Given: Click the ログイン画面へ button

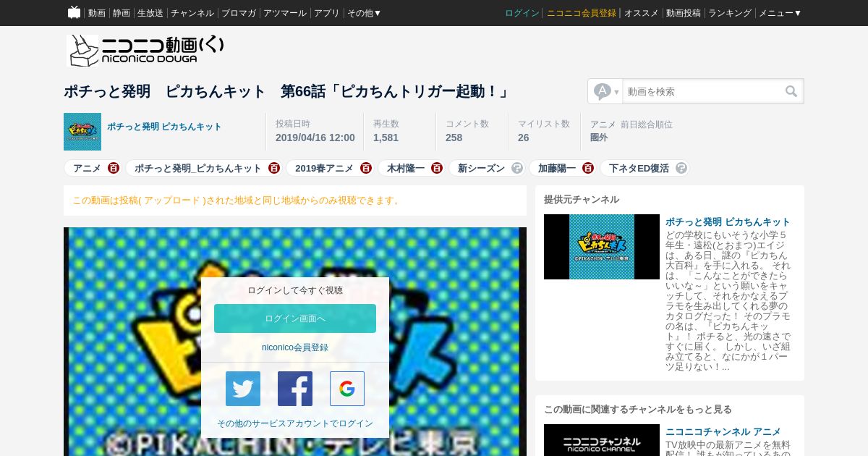Looking at the screenshot, I should [295, 318].
